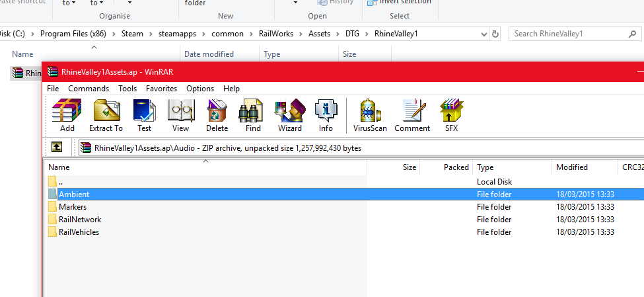This screenshot has width=644, height=297.
Task: Click the Delete toolbar icon in WinRAR
Action: [217, 110]
